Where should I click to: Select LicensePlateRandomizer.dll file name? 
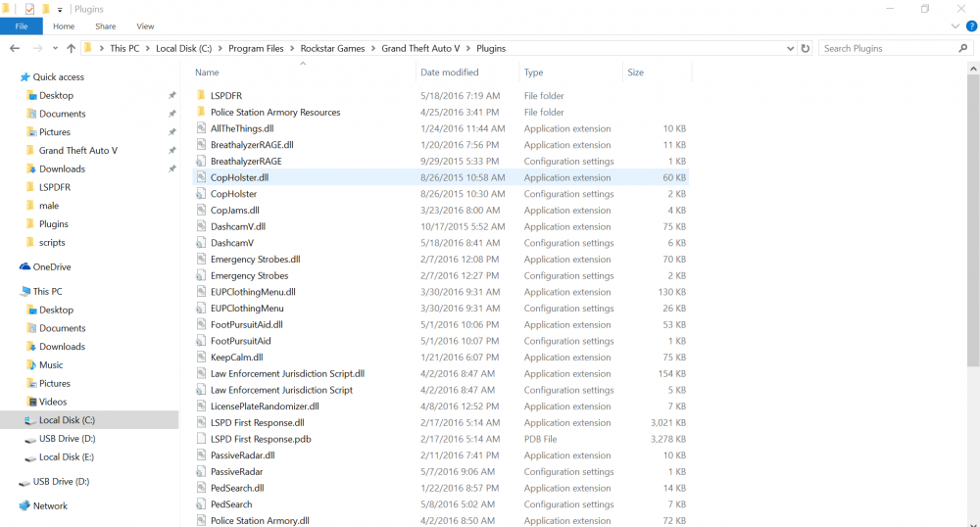pyautogui.click(x=265, y=406)
